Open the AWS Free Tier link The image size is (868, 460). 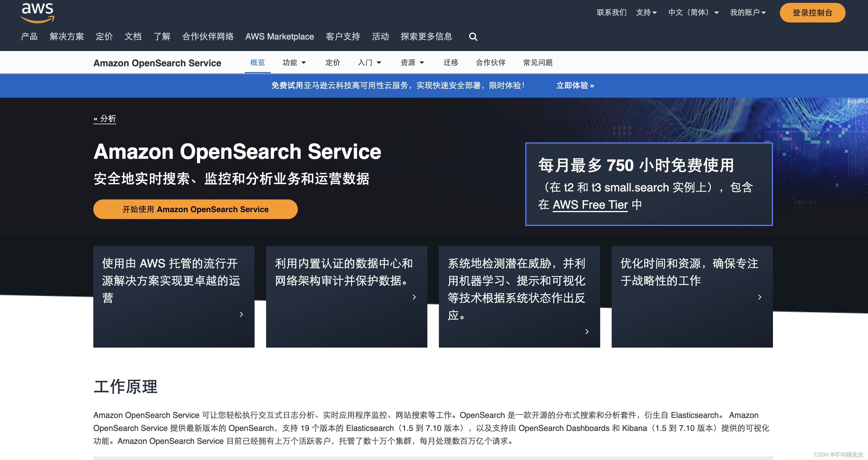tap(590, 204)
